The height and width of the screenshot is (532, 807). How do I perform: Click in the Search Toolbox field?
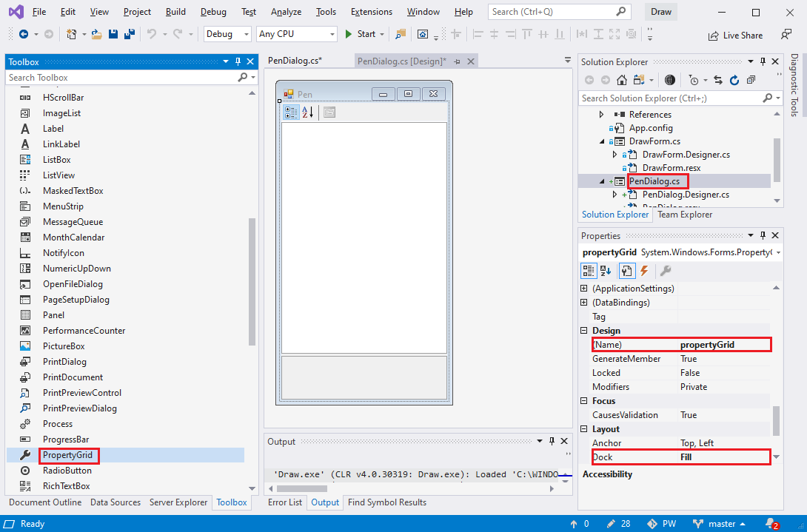(121, 77)
